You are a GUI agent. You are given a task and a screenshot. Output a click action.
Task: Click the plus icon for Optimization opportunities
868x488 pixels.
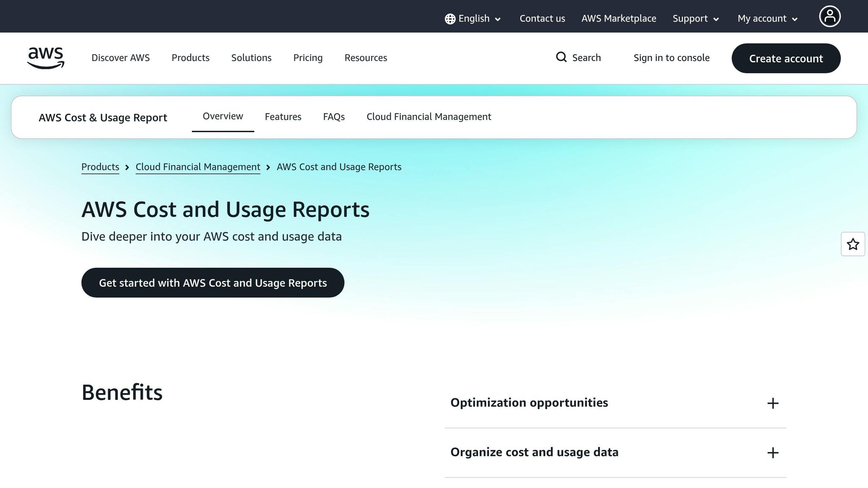tap(773, 403)
